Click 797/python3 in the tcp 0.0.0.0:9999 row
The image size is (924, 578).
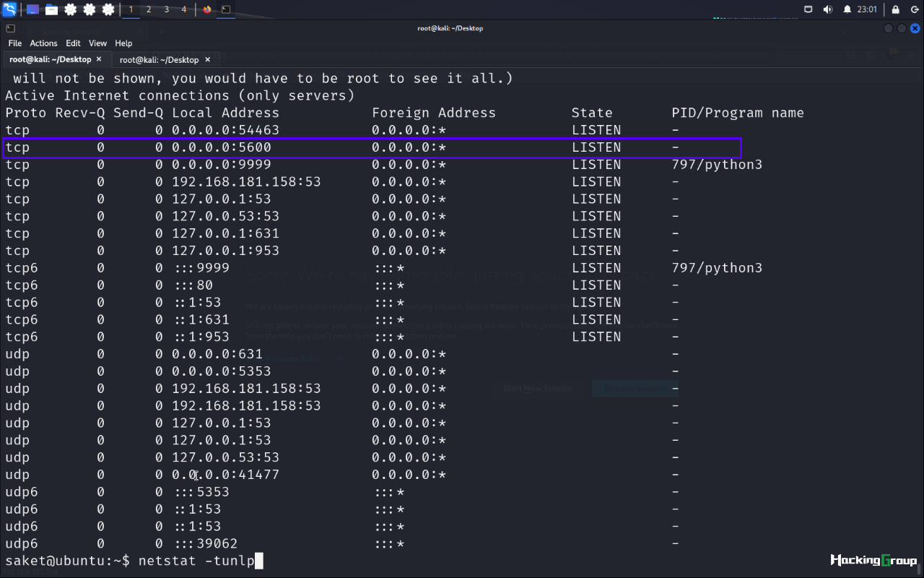click(717, 165)
